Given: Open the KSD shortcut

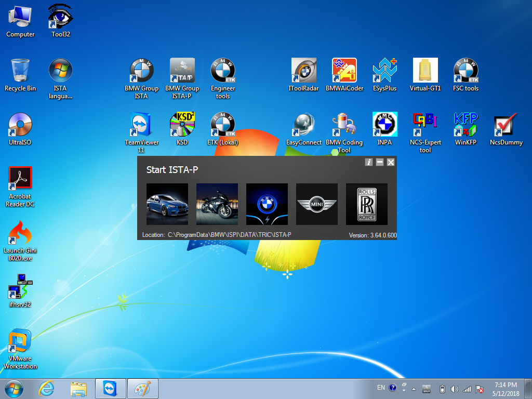Looking at the screenshot, I should click(x=182, y=129).
